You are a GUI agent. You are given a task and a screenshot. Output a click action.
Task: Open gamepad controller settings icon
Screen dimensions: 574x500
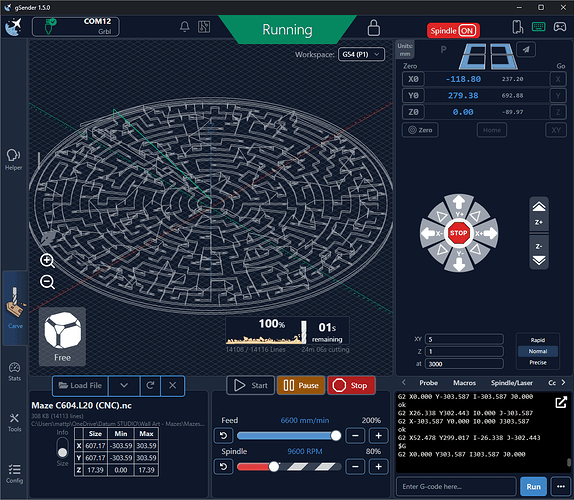point(560,27)
